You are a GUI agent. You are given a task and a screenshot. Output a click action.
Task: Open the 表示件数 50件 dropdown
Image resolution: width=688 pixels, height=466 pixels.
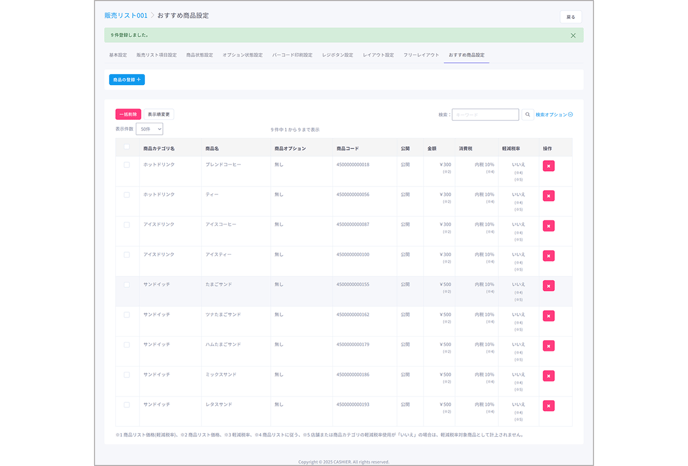150,129
